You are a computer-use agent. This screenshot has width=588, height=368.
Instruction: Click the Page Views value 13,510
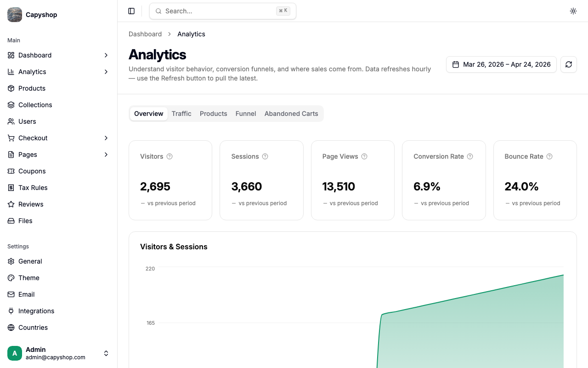pyautogui.click(x=339, y=186)
